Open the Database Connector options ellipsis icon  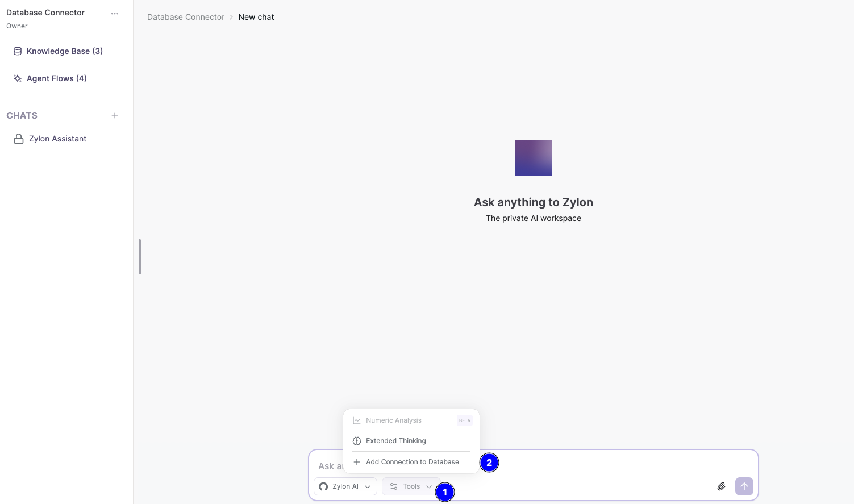[115, 13]
